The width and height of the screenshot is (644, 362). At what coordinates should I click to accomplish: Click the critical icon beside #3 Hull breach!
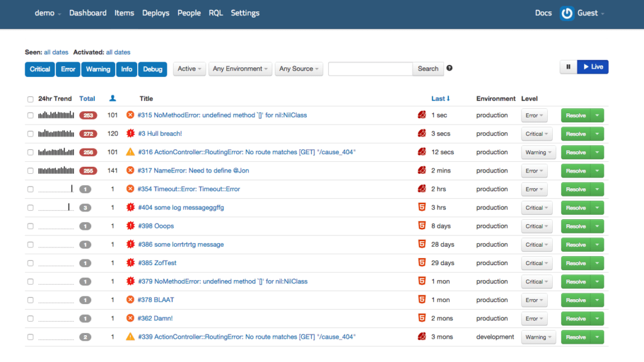click(130, 133)
